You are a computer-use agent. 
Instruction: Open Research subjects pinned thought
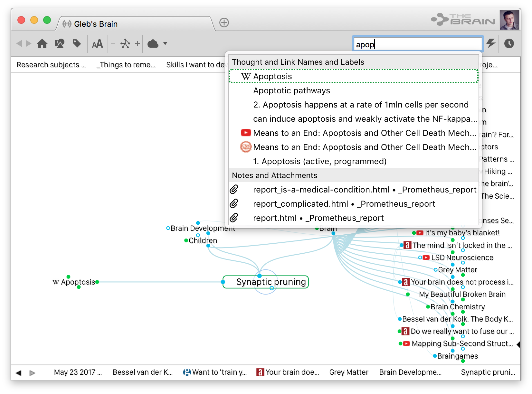[51, 65]
